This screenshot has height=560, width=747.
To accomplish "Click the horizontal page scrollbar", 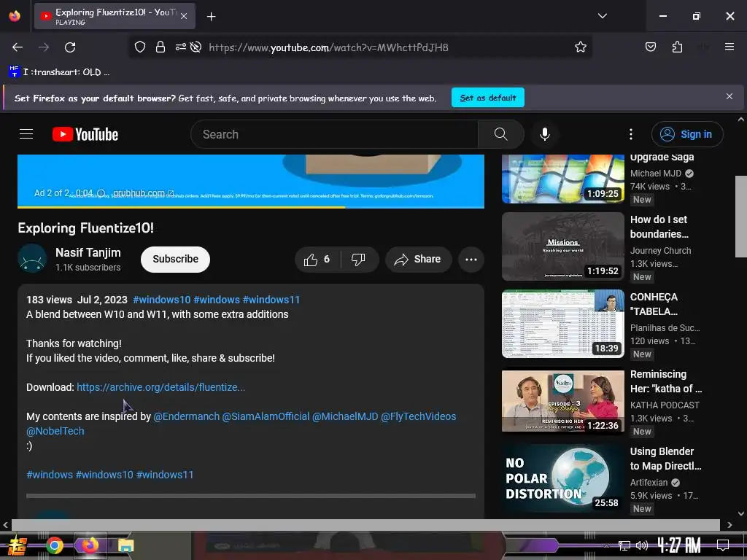I will 365,525.
